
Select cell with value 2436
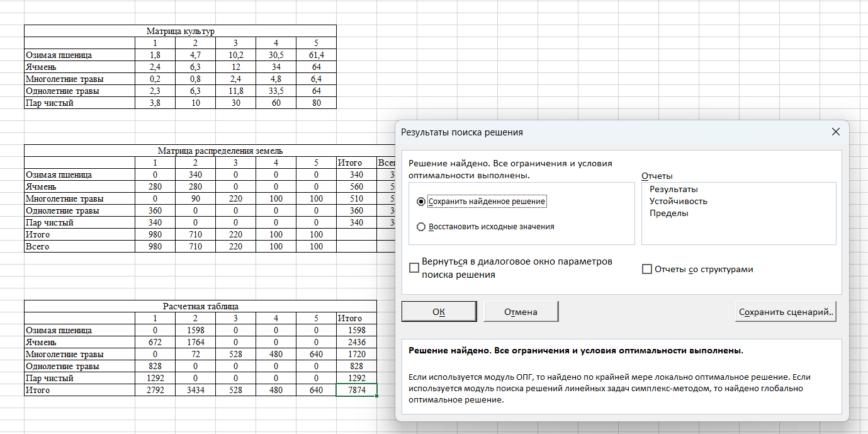356,342
